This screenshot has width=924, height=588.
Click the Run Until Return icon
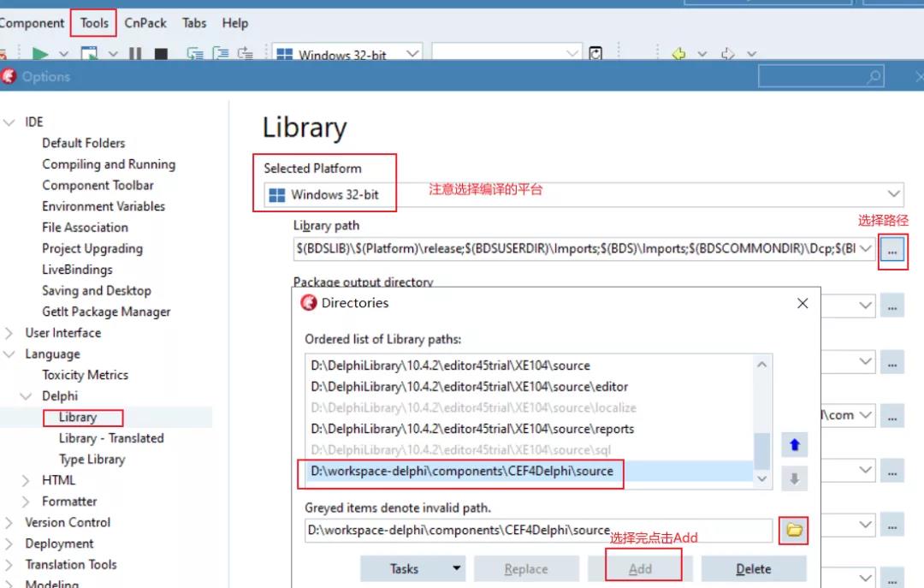pos(246,54)
